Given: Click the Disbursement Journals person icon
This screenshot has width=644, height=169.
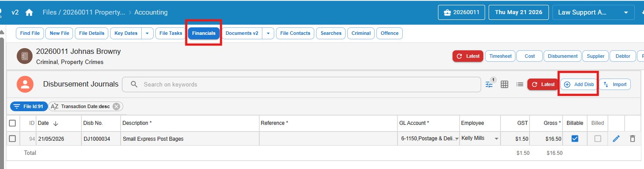Looking at the screenshot, I should 25,84.
